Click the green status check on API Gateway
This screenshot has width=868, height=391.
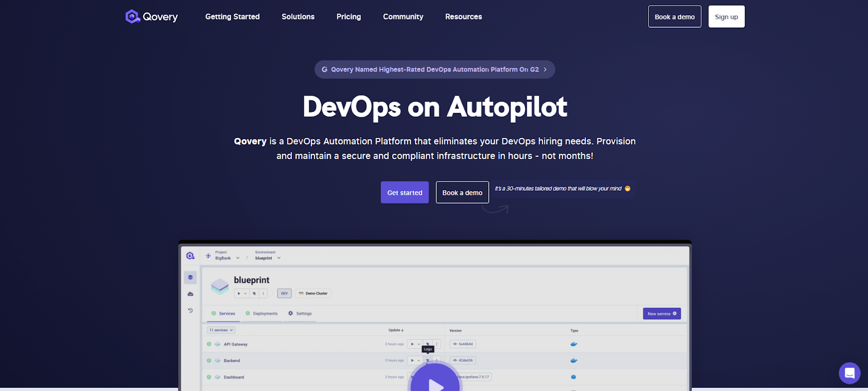(x=209, y=344)
